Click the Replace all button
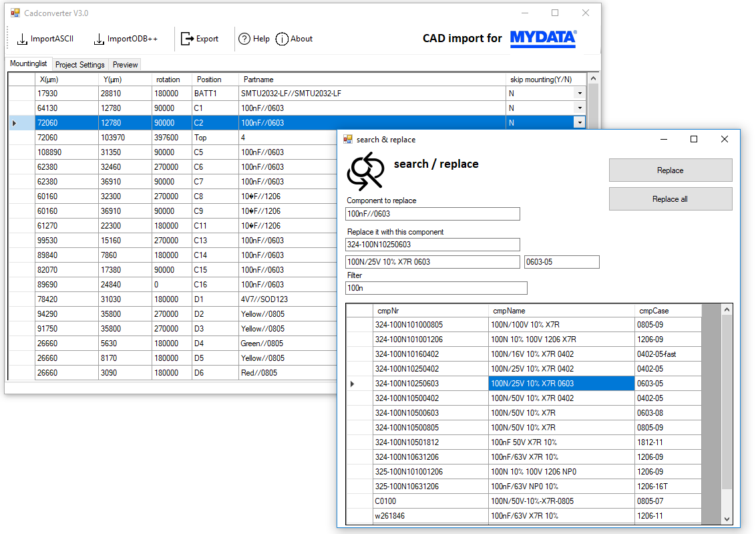The image size is (756, 534). tap(671, 199)
